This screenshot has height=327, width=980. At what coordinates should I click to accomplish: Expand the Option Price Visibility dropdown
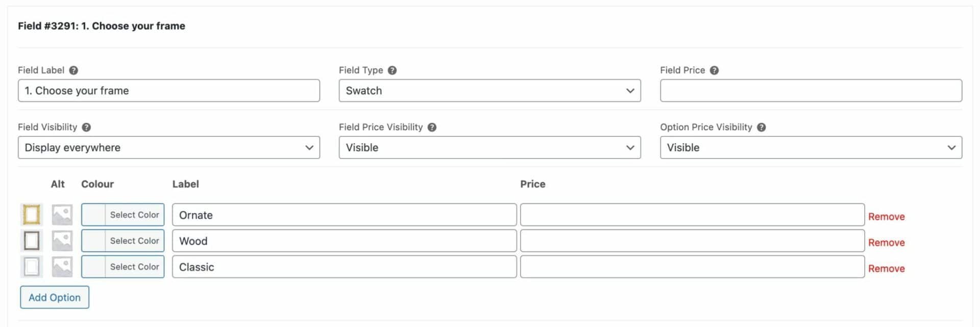[811, 147]
